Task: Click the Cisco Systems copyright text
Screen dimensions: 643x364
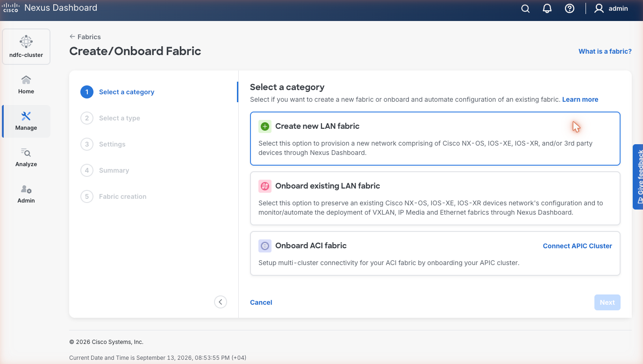Action: pos(106,342)
